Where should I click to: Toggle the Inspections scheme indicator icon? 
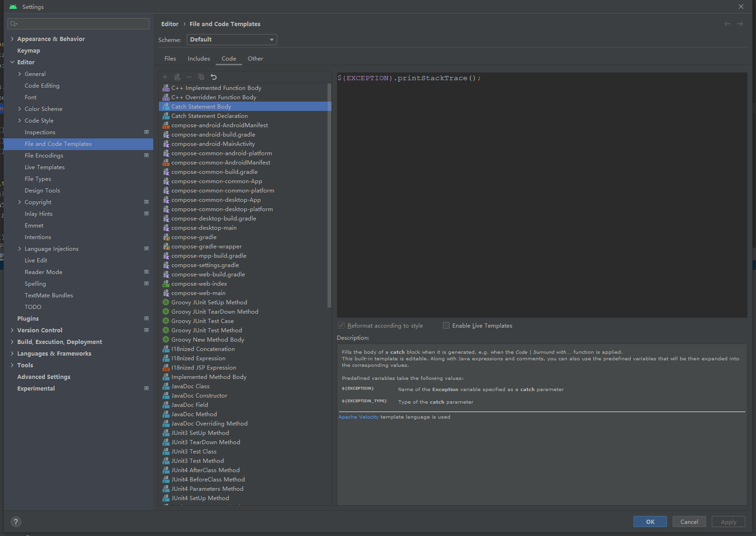click(x=146, y=132)
